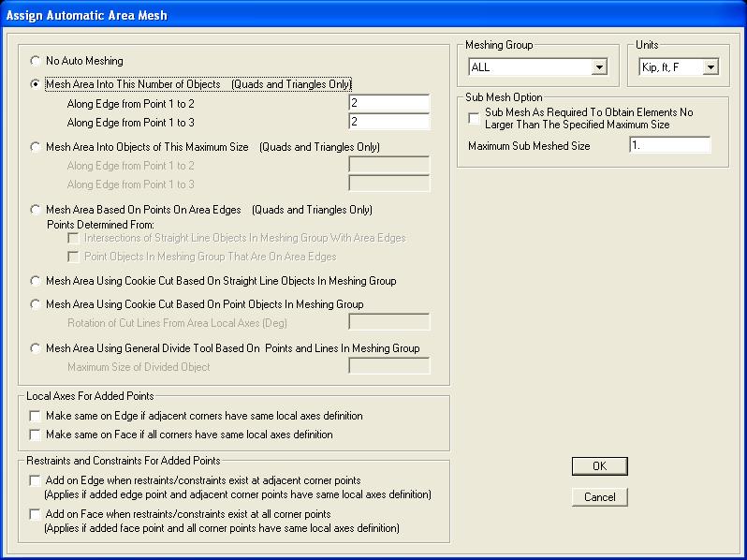Open the Meshing Group dropdown
The width and height of the screenshot is (747, 560).
(599, 67)
